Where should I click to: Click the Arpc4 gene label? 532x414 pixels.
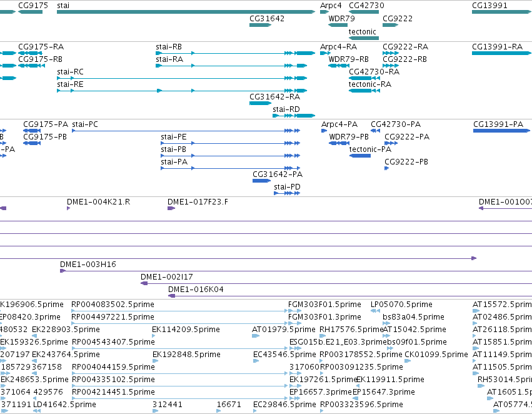coord(331,6)
